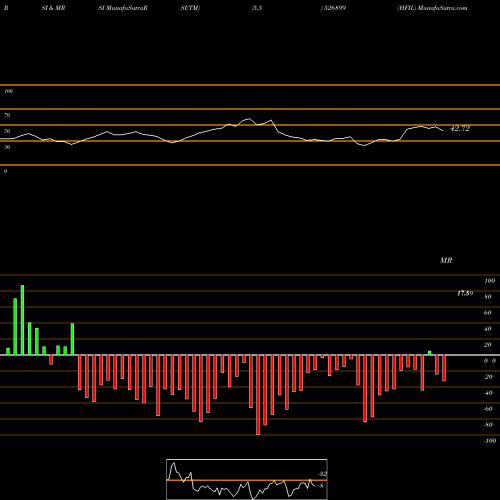Viewport: 500px width, 500px height.
Task: Click the MR axis label 60
Action: coord(487,313)
